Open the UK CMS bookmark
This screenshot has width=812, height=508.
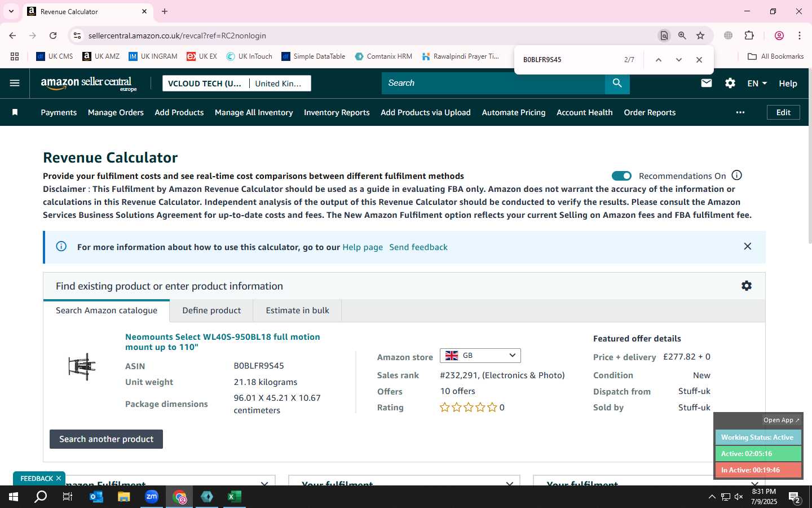coord(55,56)
